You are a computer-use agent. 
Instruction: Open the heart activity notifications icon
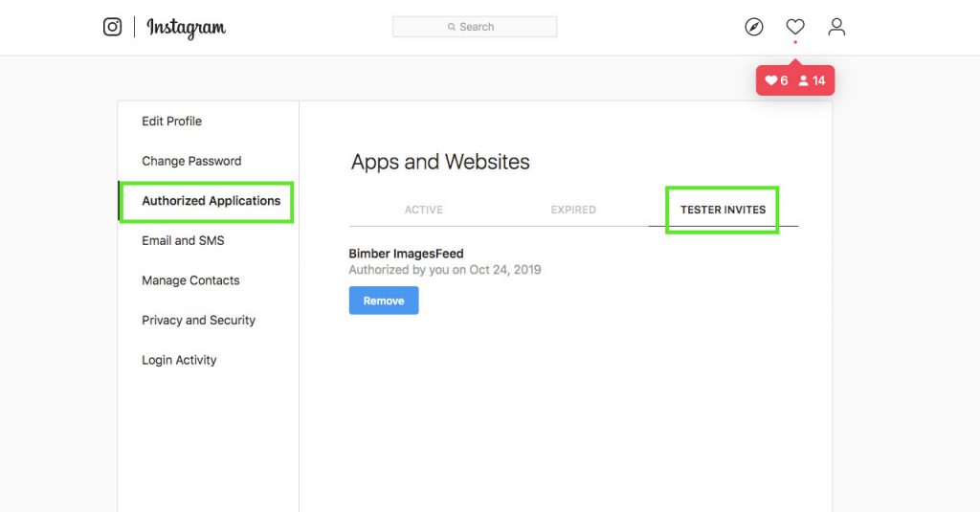(x=795, y=27)
